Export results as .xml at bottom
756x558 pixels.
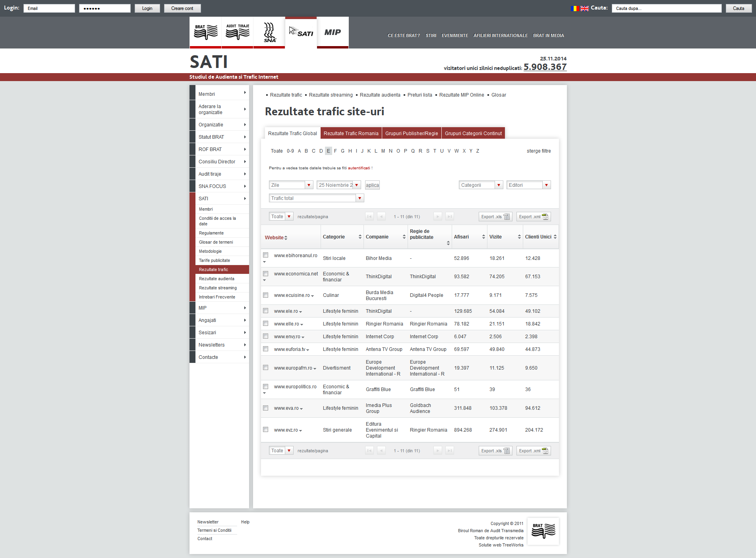coord(534,451)
